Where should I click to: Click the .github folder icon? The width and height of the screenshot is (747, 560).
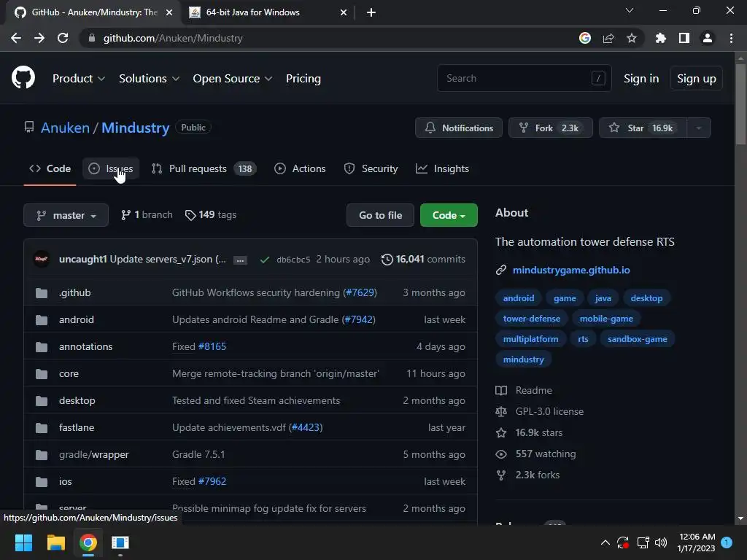42,293
